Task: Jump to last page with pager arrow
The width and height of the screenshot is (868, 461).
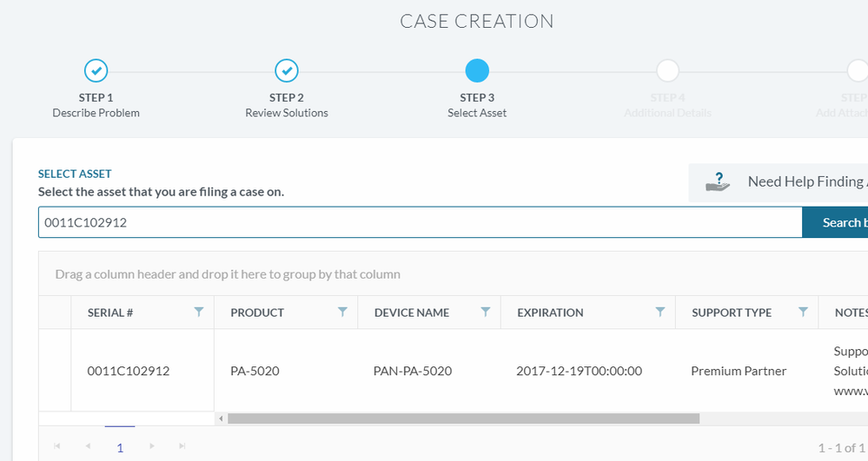Action: (x=182, y=446)
